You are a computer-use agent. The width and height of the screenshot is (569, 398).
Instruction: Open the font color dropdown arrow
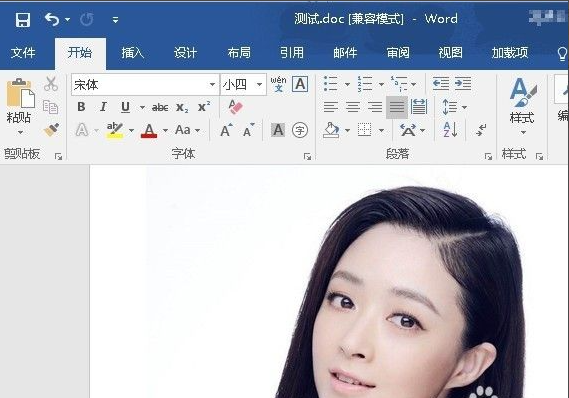coord(165,130)
